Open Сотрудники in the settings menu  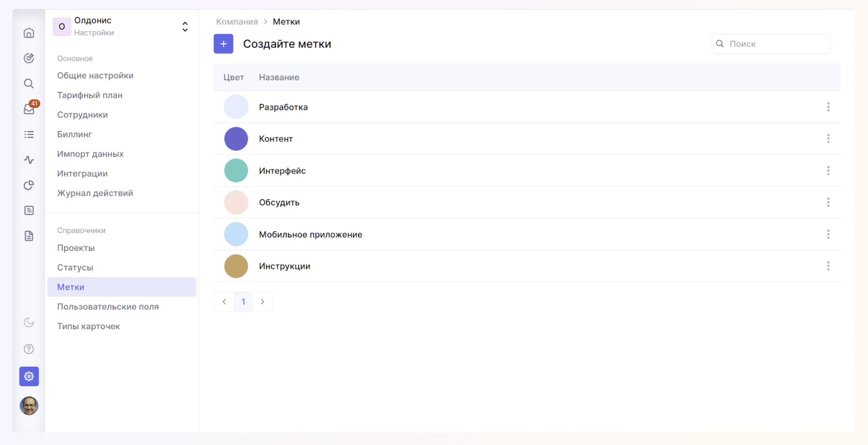click(82, 115)
